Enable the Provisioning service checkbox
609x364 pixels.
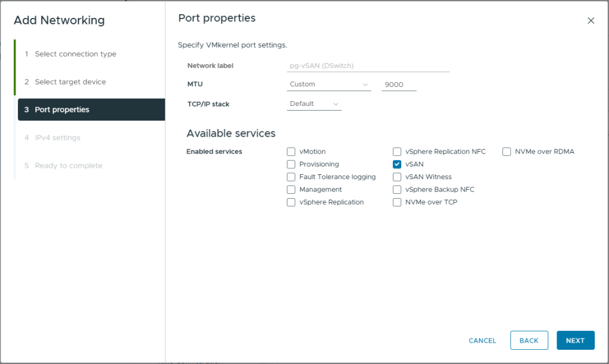point(291,164)
